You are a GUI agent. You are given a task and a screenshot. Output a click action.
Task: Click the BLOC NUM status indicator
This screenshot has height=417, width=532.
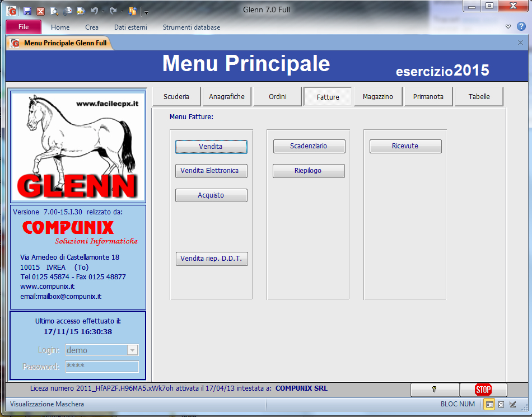(x=458, y=404)
